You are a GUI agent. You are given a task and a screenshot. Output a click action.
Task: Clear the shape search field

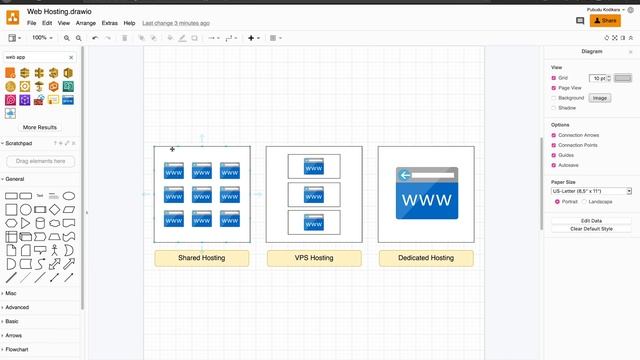click(71, 58)
